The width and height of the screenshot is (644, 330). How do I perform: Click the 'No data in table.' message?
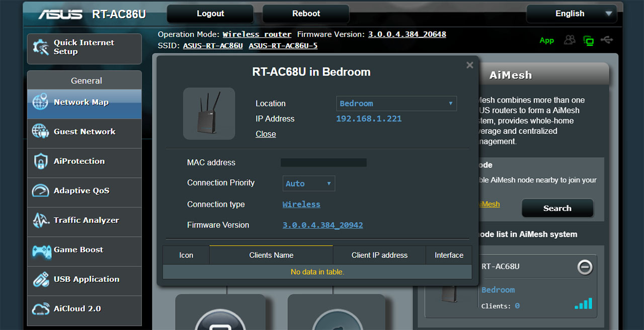[x=317, y=272]
